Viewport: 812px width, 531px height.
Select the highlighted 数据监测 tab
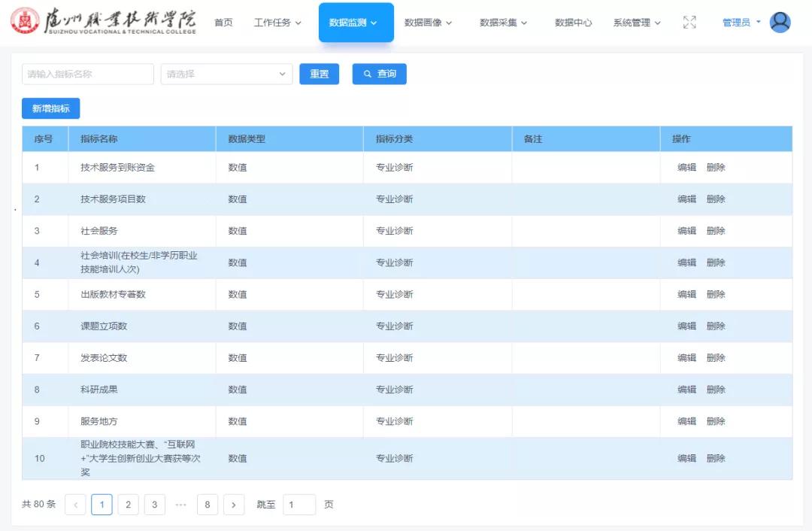point(350,23)
